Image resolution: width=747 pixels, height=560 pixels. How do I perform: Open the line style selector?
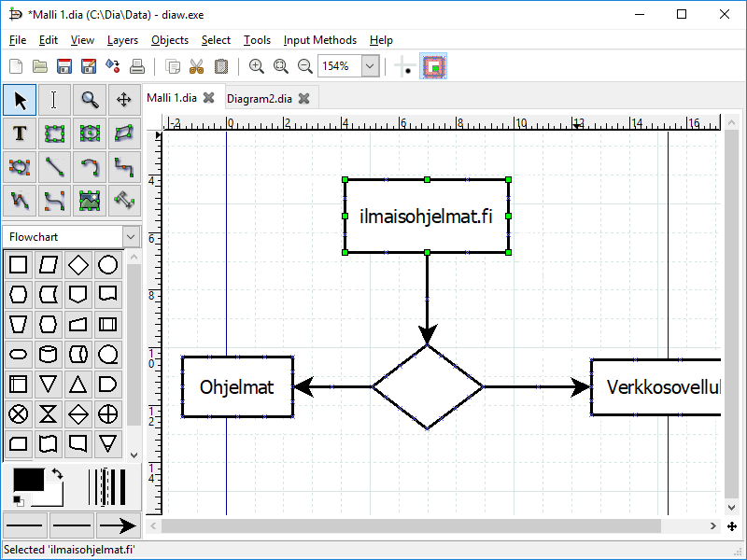click(72, 525)
